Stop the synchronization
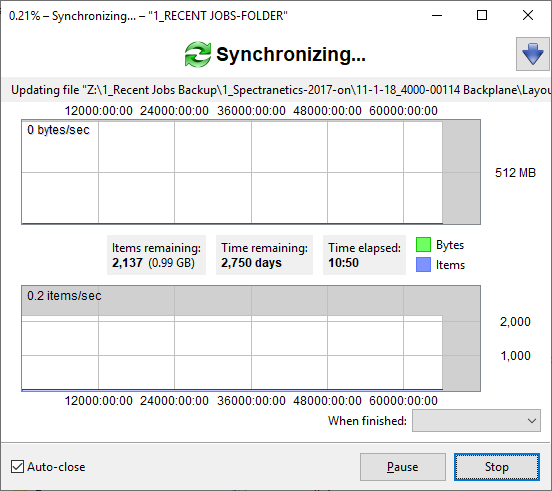The height and width of the screenshot is (491, 552). (x=497, y=467)
